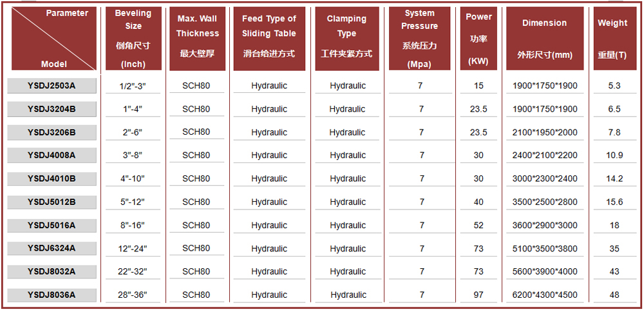The image size is (644, 312).
Task: Pick the YSDJ5016A model cell
Action: pos(52,225)
